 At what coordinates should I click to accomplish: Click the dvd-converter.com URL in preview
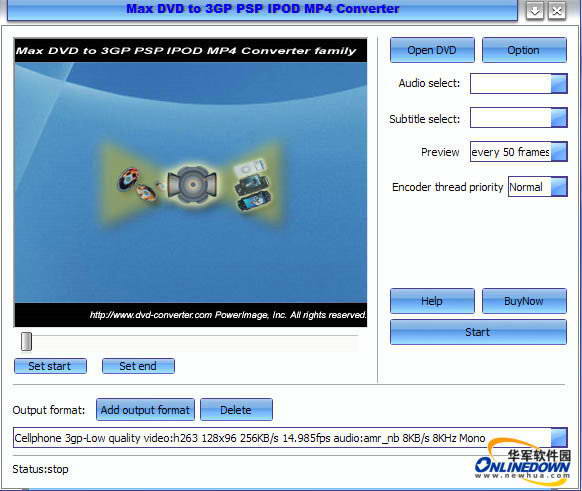151,315
